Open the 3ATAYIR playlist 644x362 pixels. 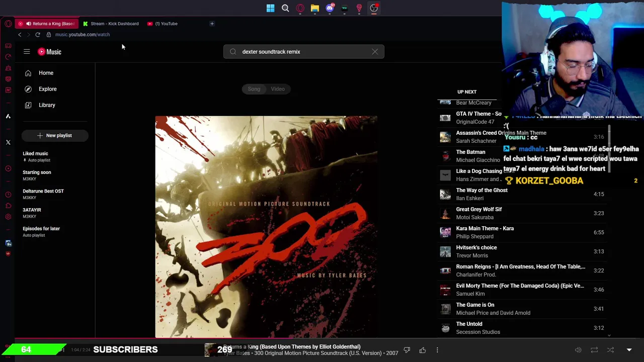coord(55,213)
